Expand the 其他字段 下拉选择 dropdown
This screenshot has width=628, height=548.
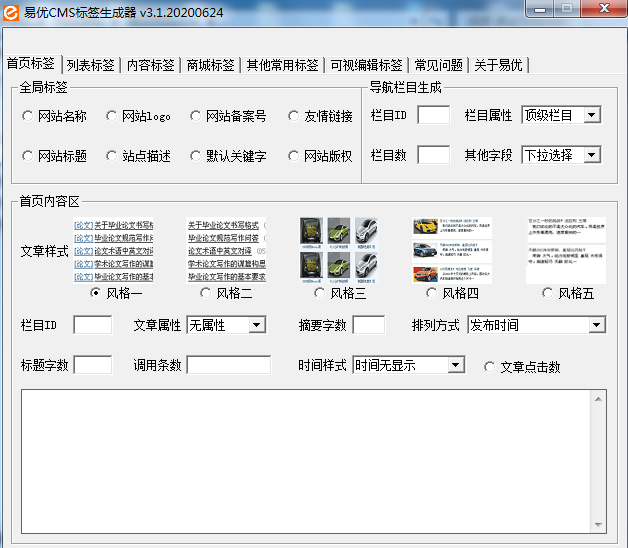click(x=562, y=155)
